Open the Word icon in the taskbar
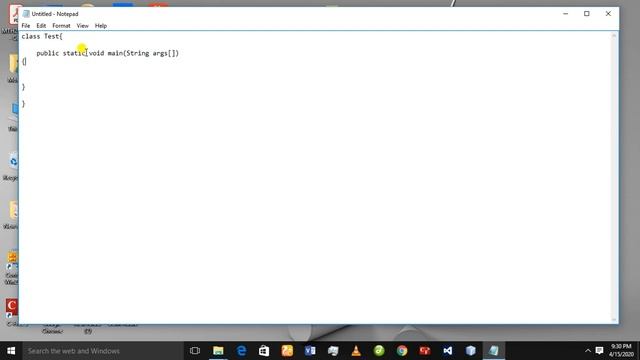The image size is (640, 360). pos(310,351)
